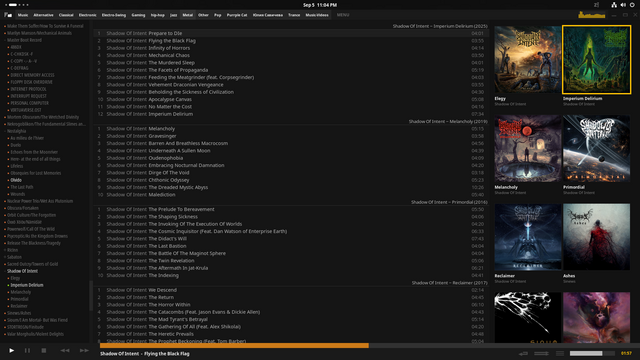Toggle the side panel layout icon at top left

coord(8,15)
